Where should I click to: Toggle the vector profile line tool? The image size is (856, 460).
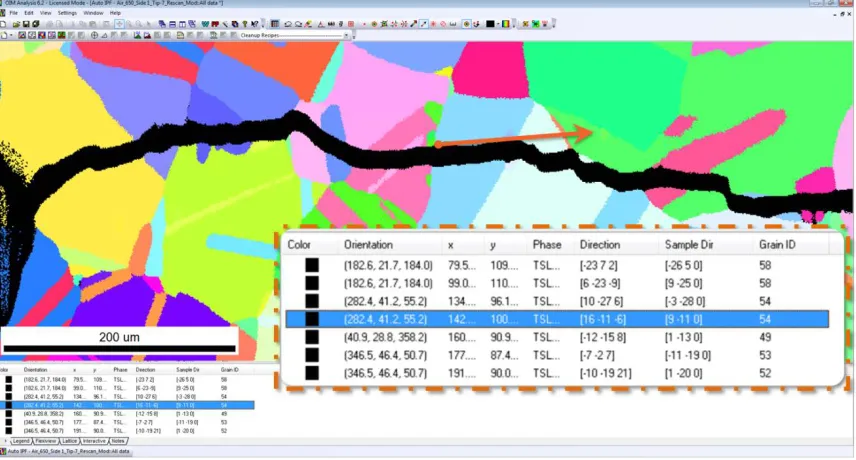[x=424, y=24]
